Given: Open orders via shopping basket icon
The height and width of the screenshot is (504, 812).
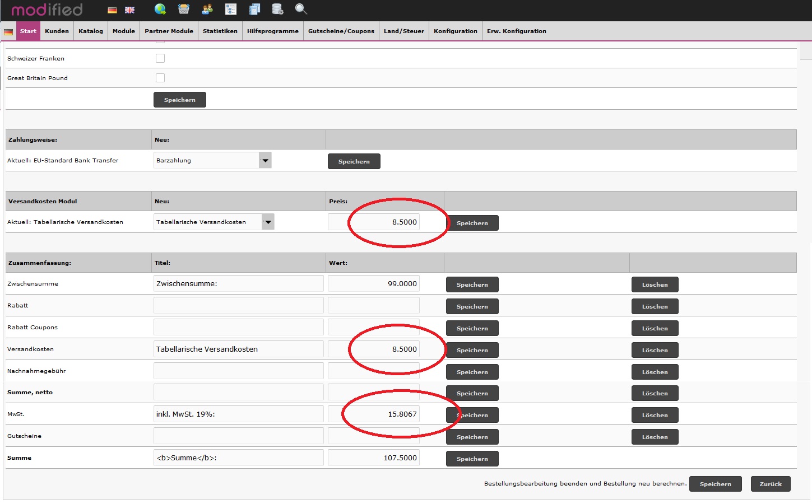Looking at the screenshot, I should pos(184,9).
